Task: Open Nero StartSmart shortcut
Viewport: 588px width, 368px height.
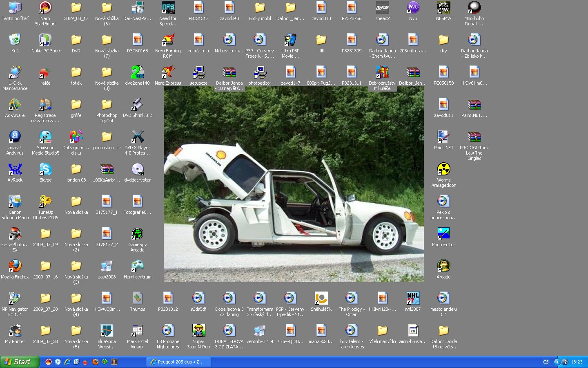Action: click(45, 8)
